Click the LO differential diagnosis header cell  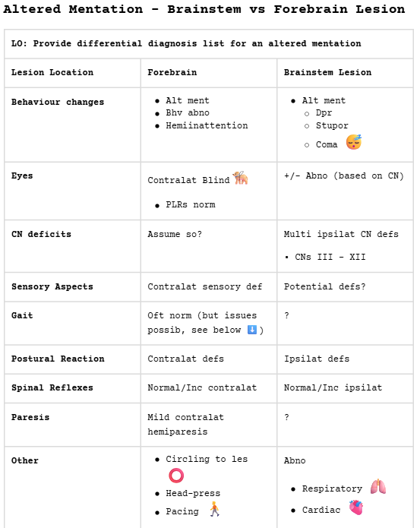(209, 44)
